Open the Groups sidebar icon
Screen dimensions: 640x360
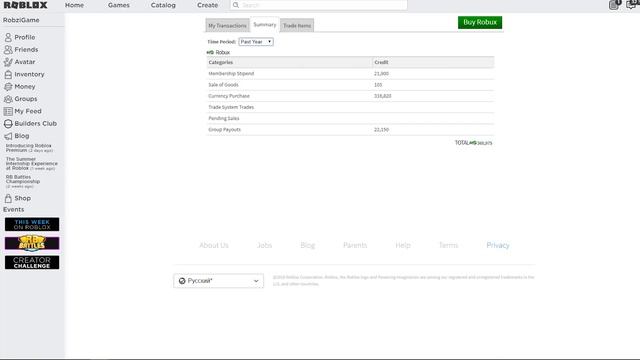click(x=8, y=99)
